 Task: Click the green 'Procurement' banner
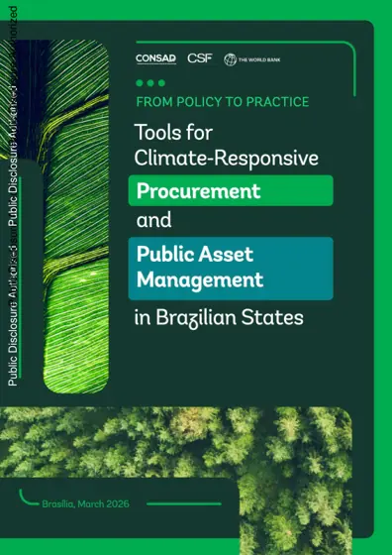pos(231,190)
